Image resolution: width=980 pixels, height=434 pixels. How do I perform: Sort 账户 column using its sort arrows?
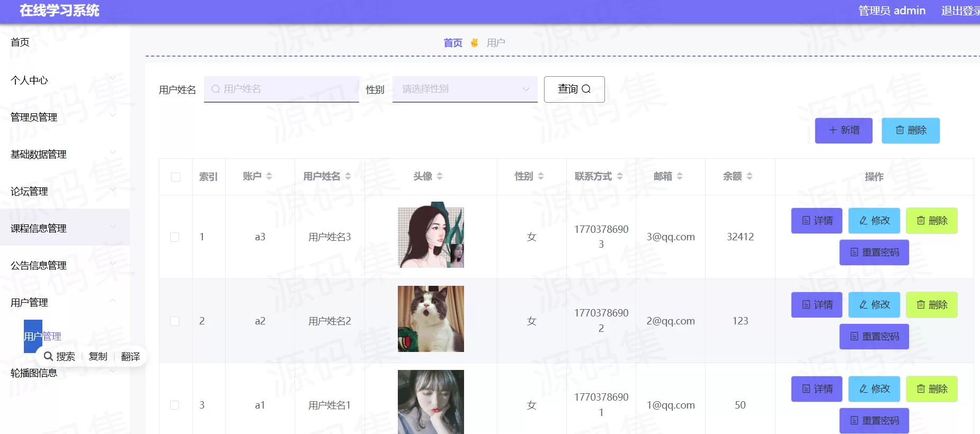(x=269, y=176)
